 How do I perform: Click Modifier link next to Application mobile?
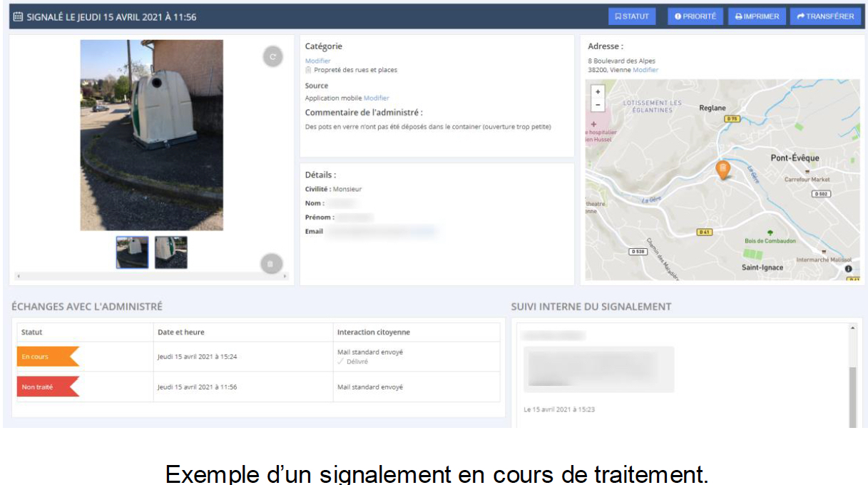click(x=377, y=98)
